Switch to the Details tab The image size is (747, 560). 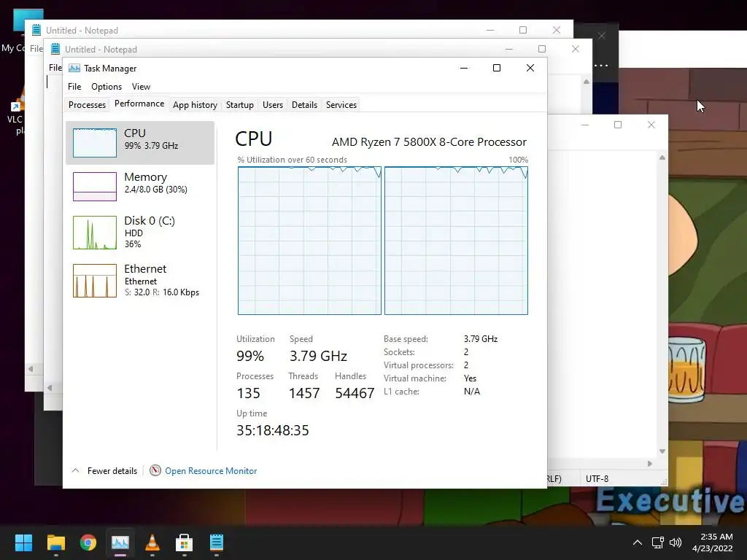coord(304,105)
